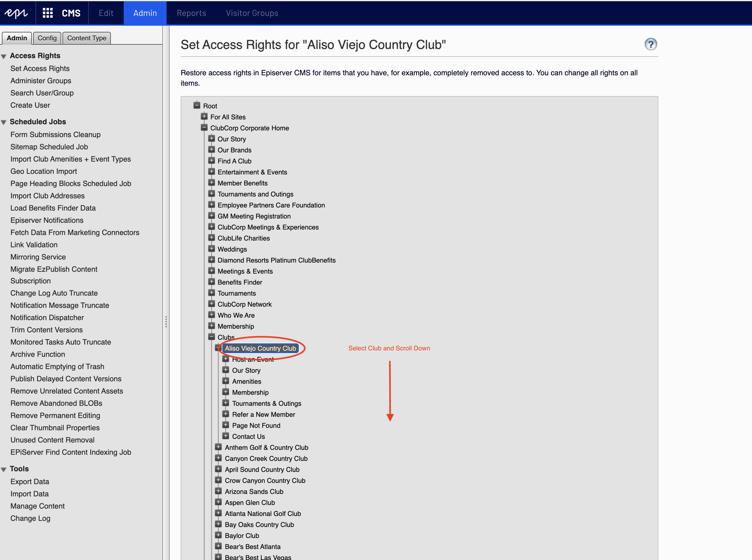This screenshot has height=560, width=752.
Task: Expand Entertainment & Events node
Action: [211, 172]
